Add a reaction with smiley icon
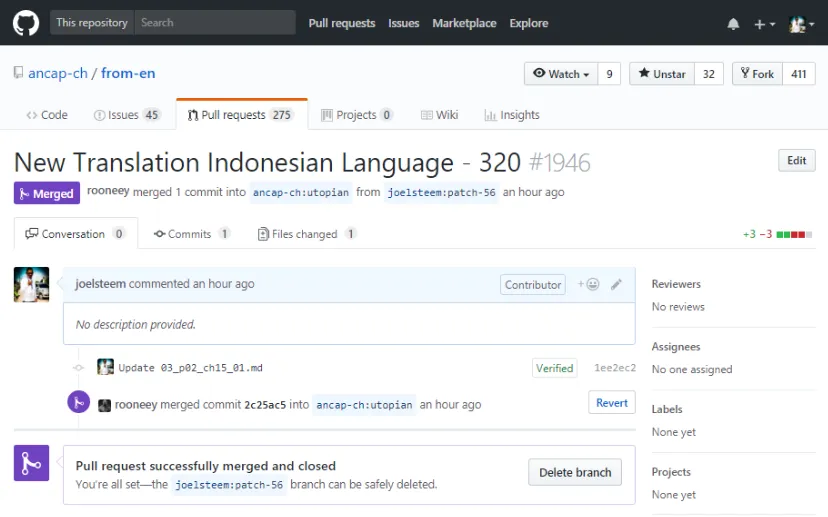The image size is (828, 517). 588,285
